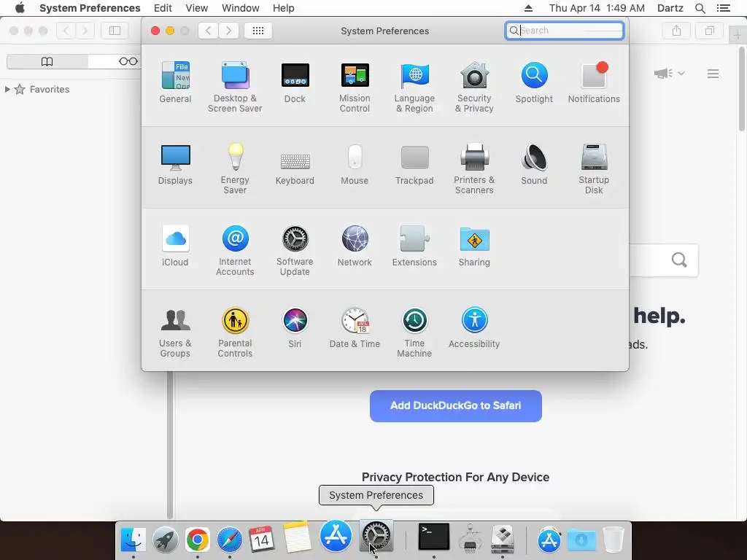The height and width of the screenshot is (560, 747).
Task: Open the Mouse preferences pane
Action: 355,164
